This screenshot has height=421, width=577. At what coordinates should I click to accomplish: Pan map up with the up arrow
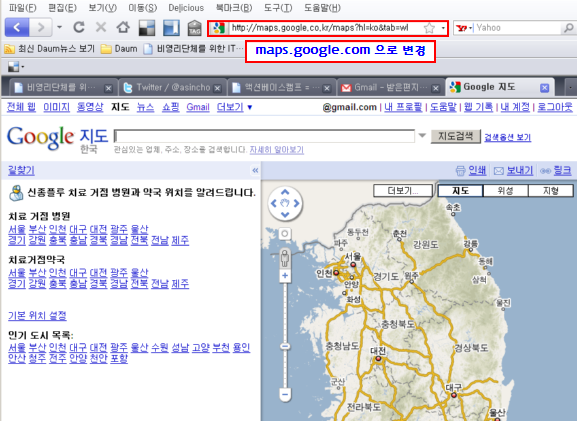tap(285, 192)
